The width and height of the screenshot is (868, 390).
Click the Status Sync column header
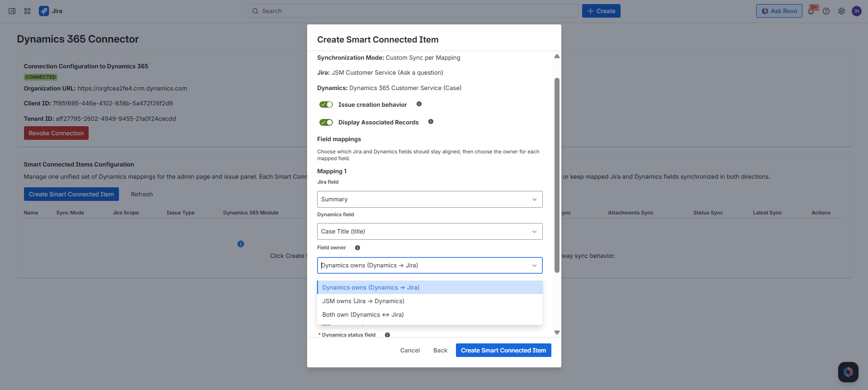click(x=708, y=213)
